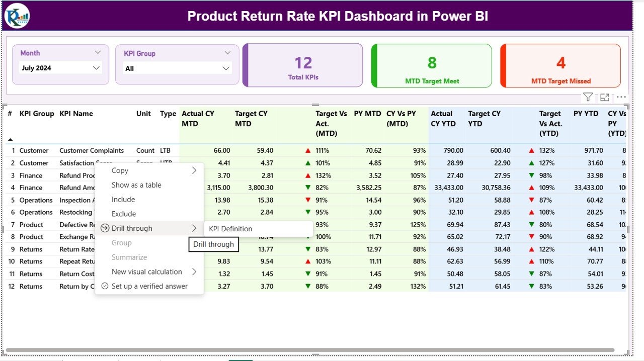644x361 pixels.
Task: Choose KPI Definition drill-through option
Action: (x=231, y=228)
